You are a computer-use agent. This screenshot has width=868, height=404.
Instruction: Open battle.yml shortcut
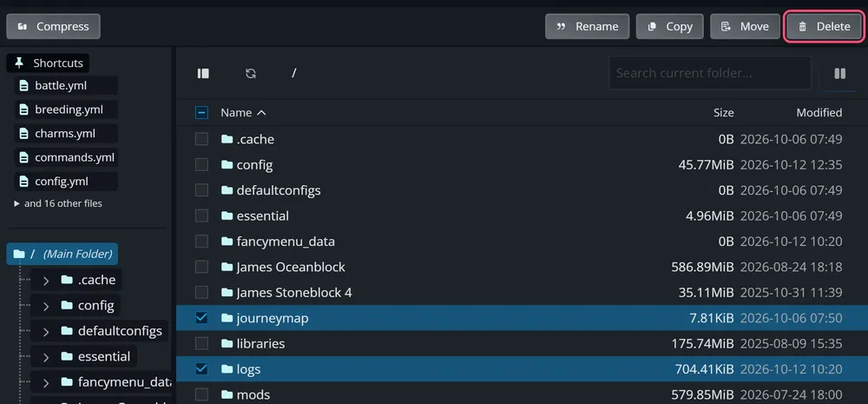[66, 86]
